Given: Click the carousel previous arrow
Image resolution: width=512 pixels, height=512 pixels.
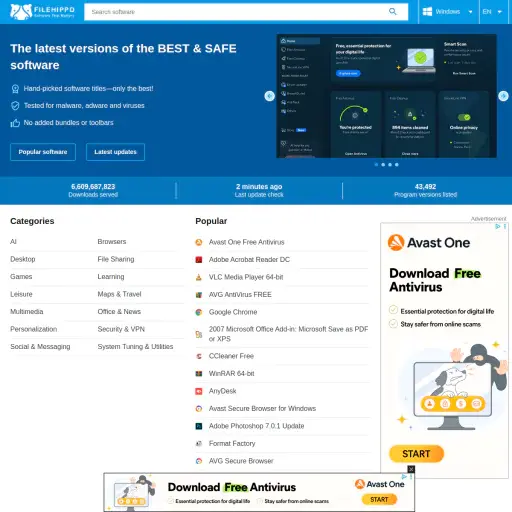Looking at the screenshot, I should click(x=269, y=96).
